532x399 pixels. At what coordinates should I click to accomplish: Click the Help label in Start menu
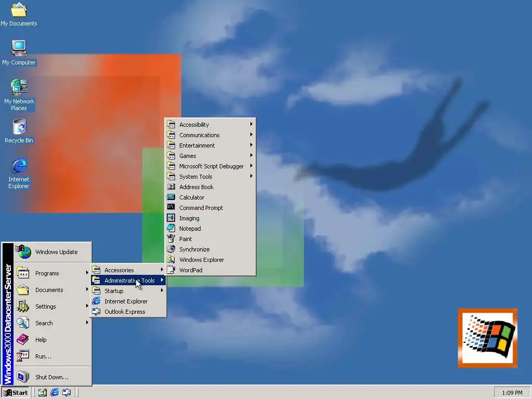click(41, 340)
